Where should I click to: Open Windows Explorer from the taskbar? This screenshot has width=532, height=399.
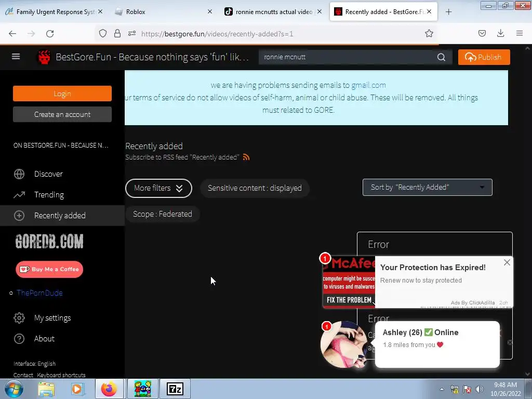click(x=46, y=389)
